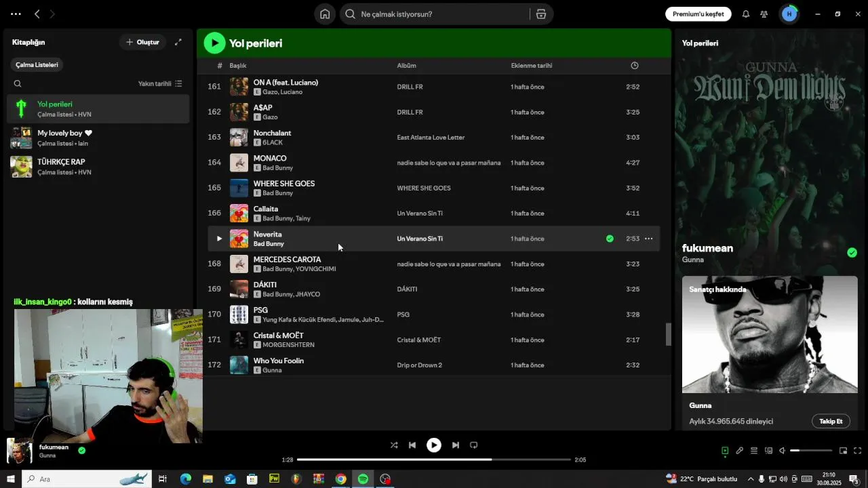Skip to the previous track
The width and height of the screenshot is (868, 488).
pyautogui.click(x=412, y=445)
